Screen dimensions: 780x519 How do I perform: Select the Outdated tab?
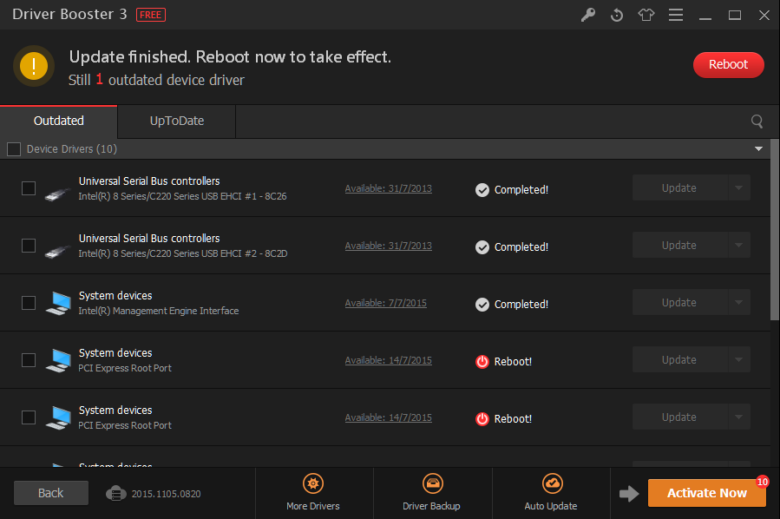pyautogui.click(x=59, y=121)
